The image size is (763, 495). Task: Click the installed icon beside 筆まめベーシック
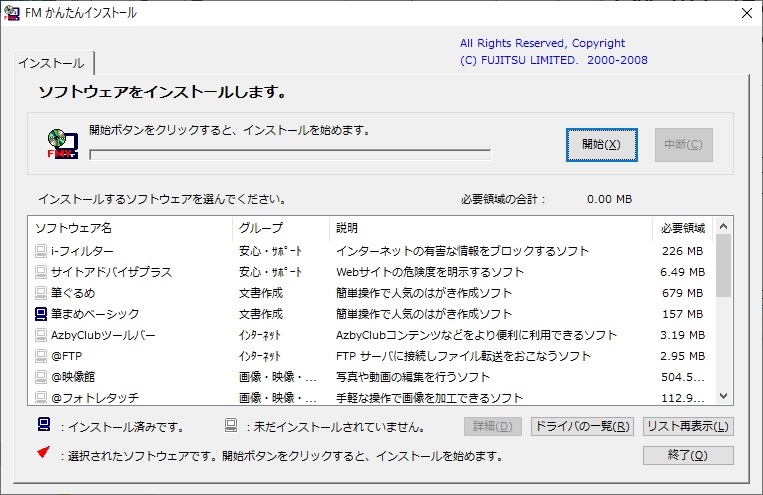click(41, 314)
